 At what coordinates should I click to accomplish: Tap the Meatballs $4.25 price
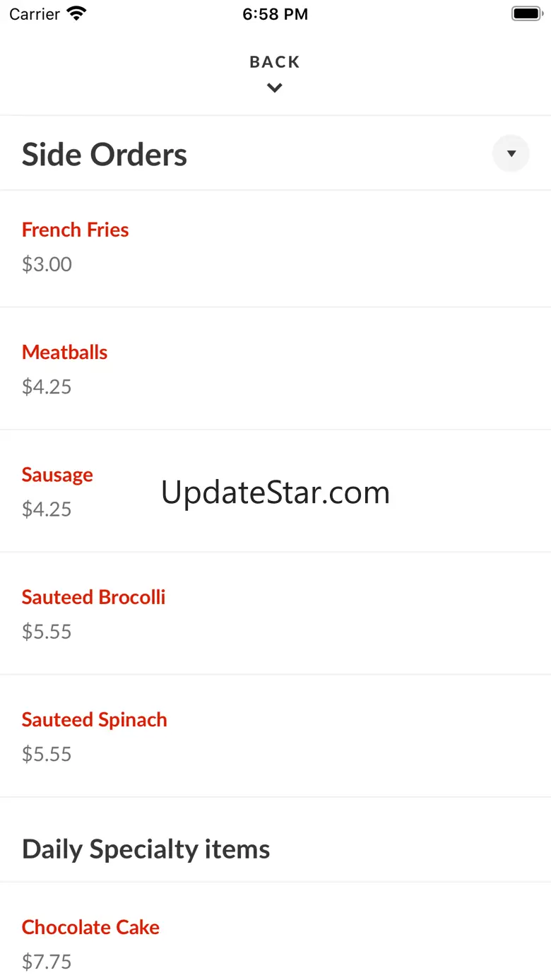point(47,386)
